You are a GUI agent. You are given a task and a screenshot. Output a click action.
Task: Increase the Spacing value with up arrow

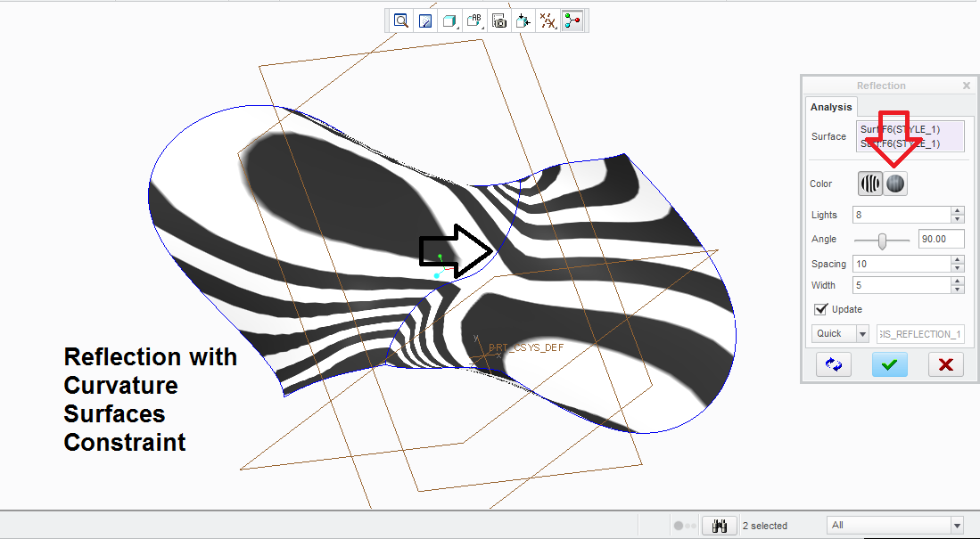click(x=958, y=260)
